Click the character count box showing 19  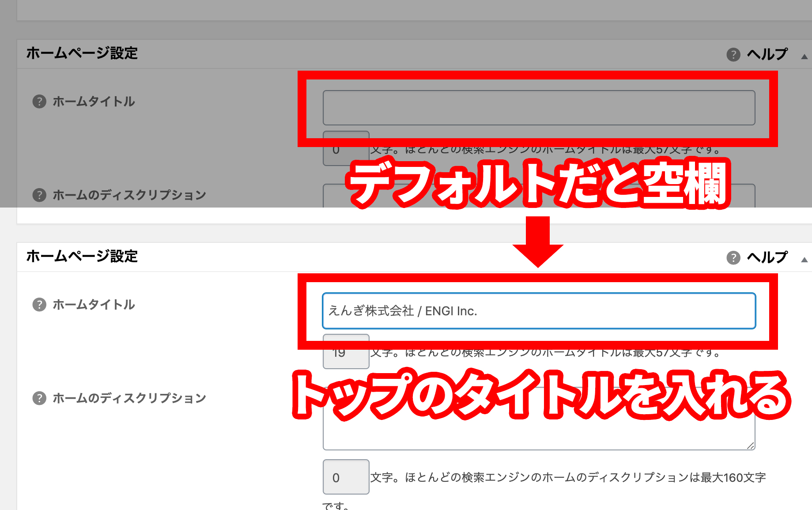tap(346, 357)
